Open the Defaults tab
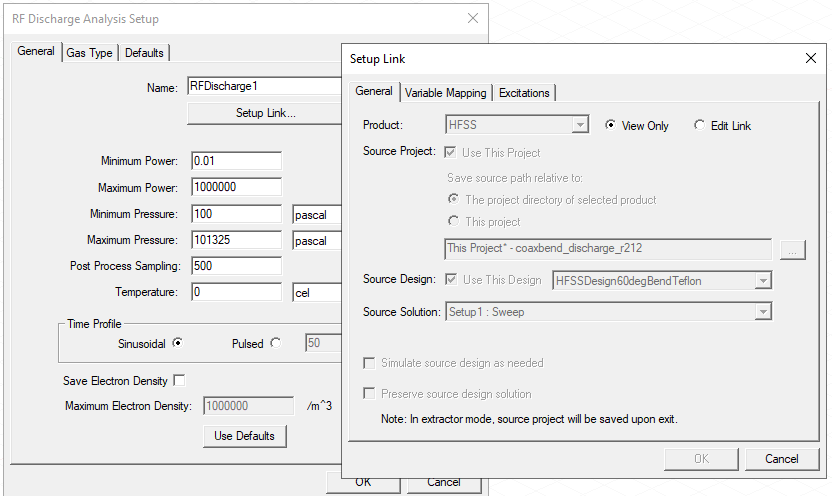The height and width of the screenshot is (496, 832). point(144,53)
